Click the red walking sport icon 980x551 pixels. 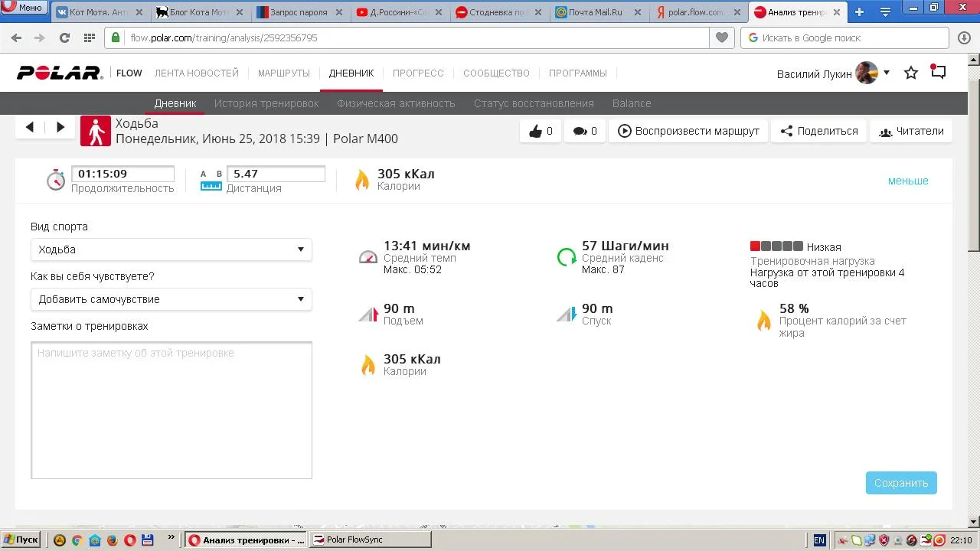(x=96, y=131)
